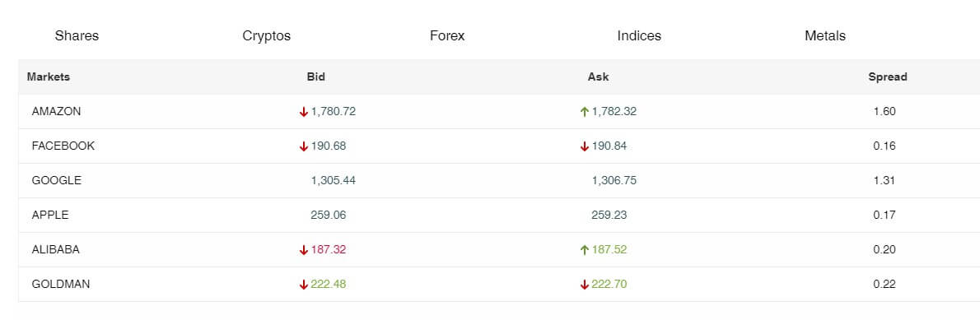
Task: Click the Bid column header
Action: [315, 77]
